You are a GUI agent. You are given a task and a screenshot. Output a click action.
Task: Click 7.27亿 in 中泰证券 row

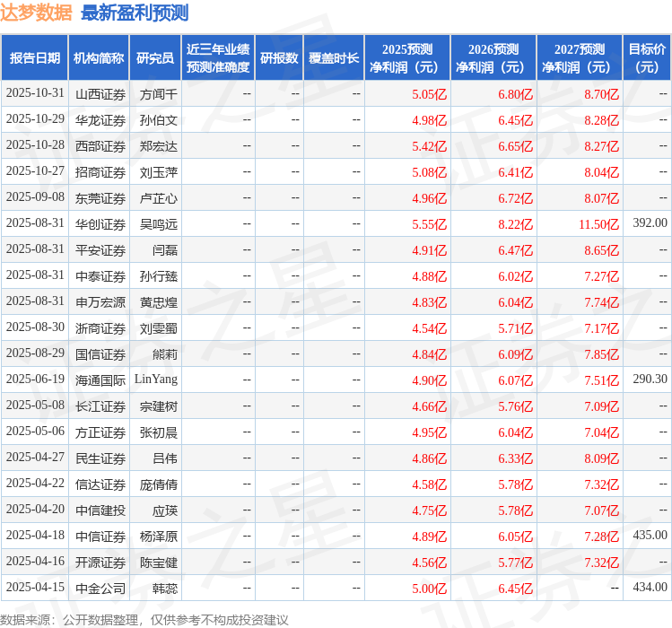[x=601, y=276]
